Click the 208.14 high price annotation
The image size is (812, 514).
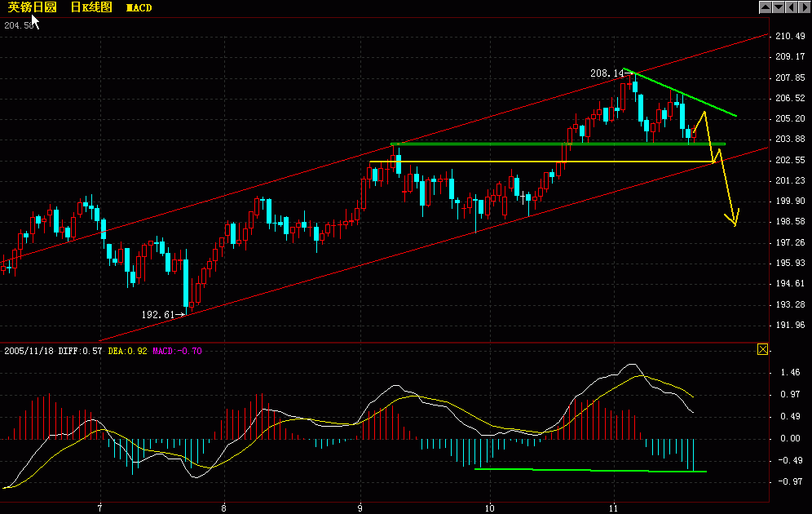pyautogui.click(x=607, y=73)
